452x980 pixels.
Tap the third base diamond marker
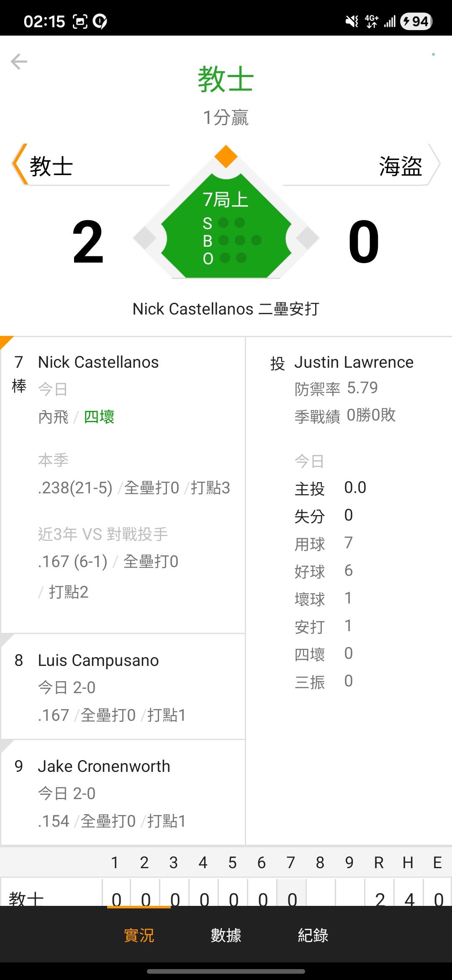[x=145, y=238]
